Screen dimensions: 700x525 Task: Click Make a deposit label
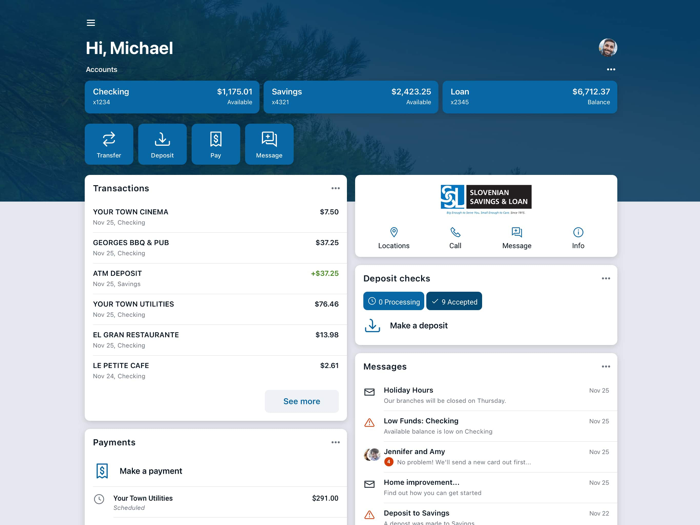(x=419, y=325)
